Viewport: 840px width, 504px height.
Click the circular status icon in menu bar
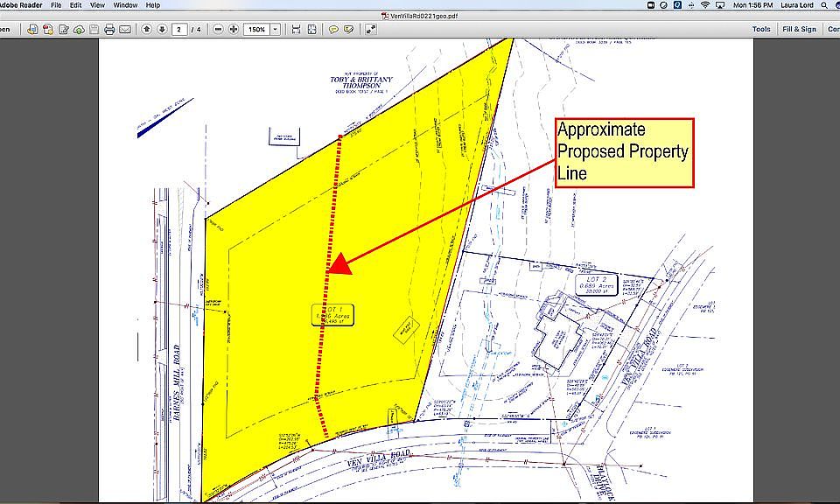click(664, 5)
